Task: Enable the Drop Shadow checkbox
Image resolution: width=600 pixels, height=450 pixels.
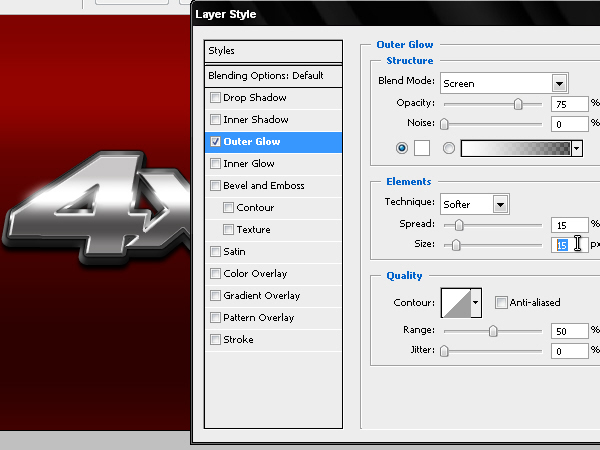Action: (215, 98)
